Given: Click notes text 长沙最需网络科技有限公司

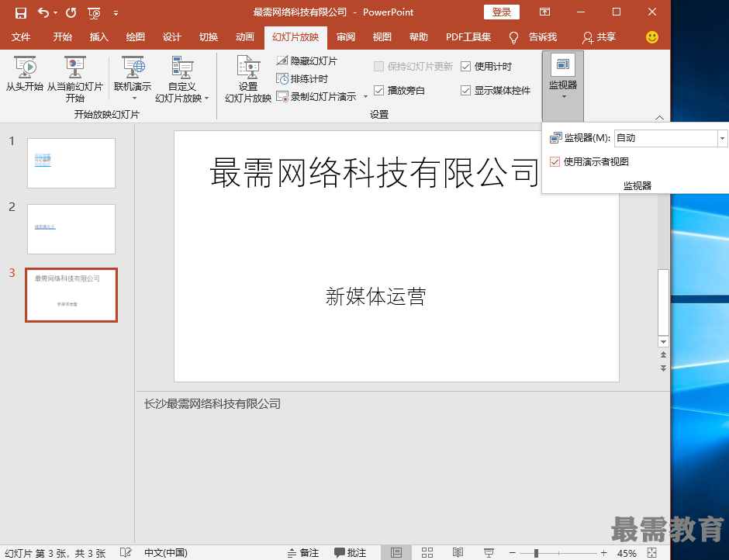Looking at the screenshot, I should 212,404.
